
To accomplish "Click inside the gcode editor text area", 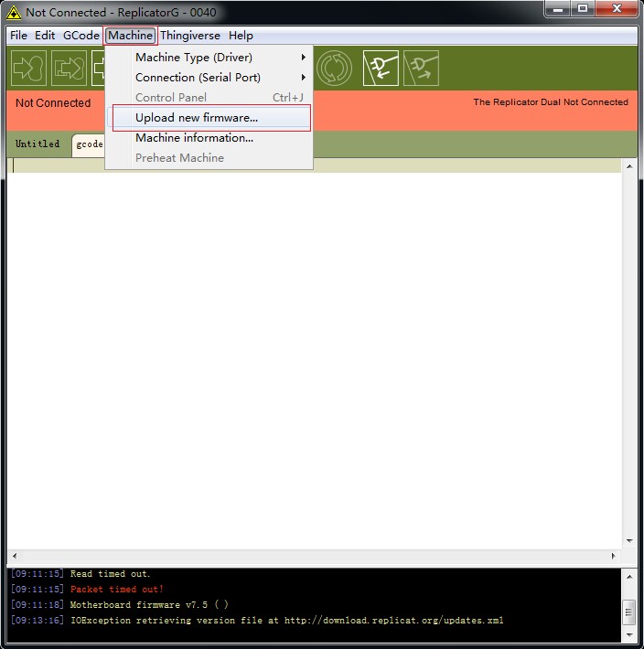I will [x=314, y=356].
